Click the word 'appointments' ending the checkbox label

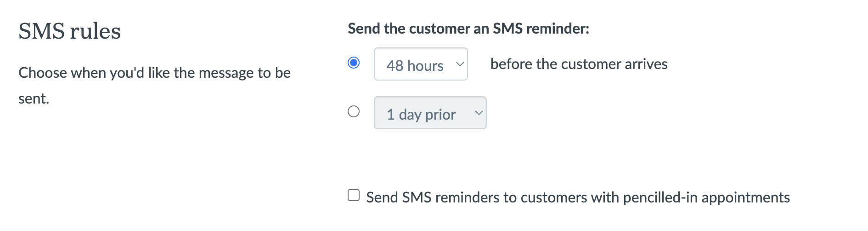745,197
